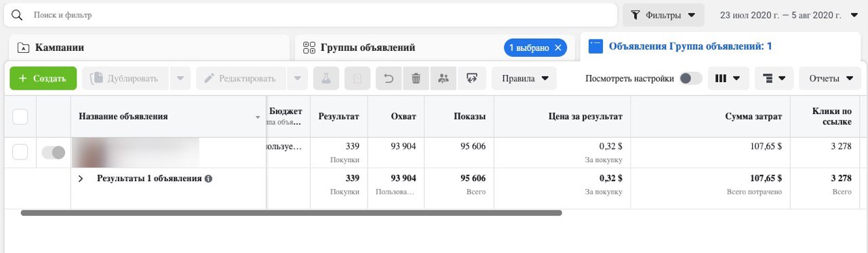The image size is (868, 253).
Task: Open the columns layout icon dropdown
Action: click(x=728, y=79)
